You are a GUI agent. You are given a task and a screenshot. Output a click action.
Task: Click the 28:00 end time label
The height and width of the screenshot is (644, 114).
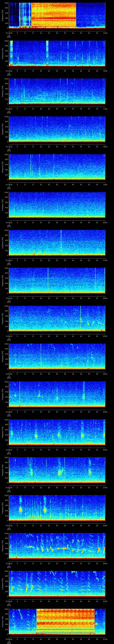105,525
